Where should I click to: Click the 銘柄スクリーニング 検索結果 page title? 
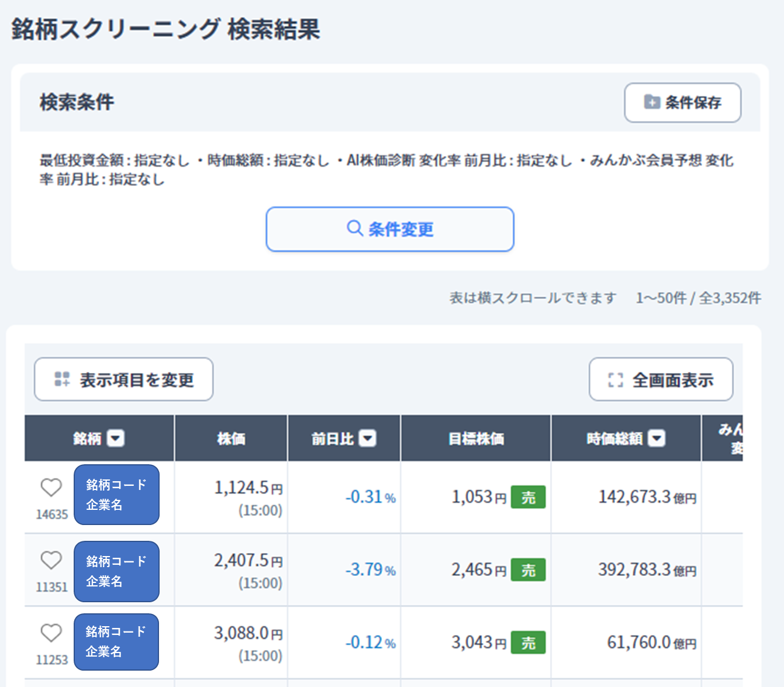click(165, 29)
